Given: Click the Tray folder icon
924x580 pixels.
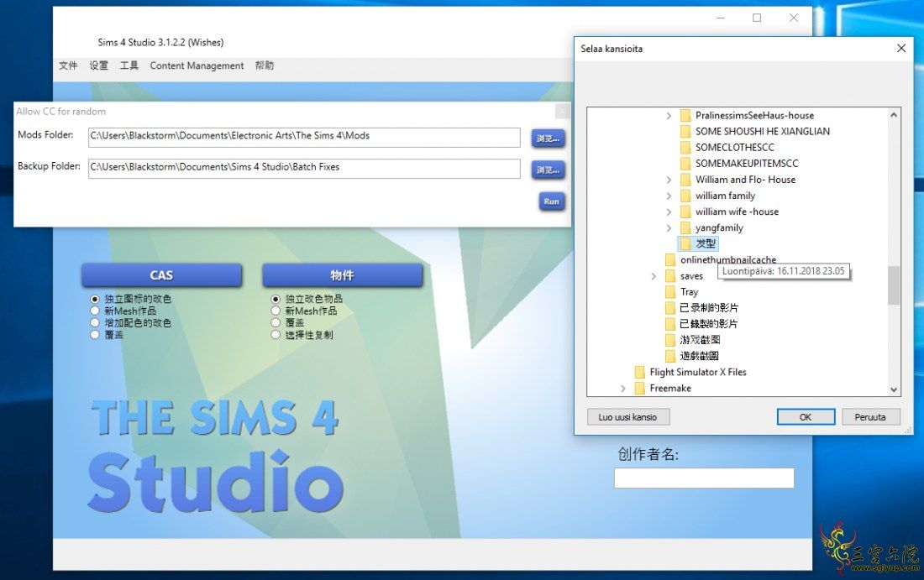Looking at the screenshot, I should pos(670,291).
